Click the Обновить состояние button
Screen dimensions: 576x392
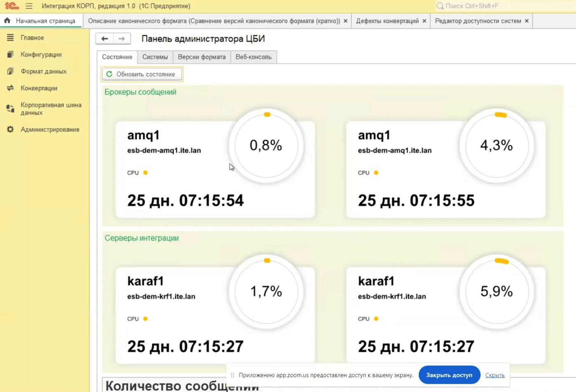[x=142, y=74]
